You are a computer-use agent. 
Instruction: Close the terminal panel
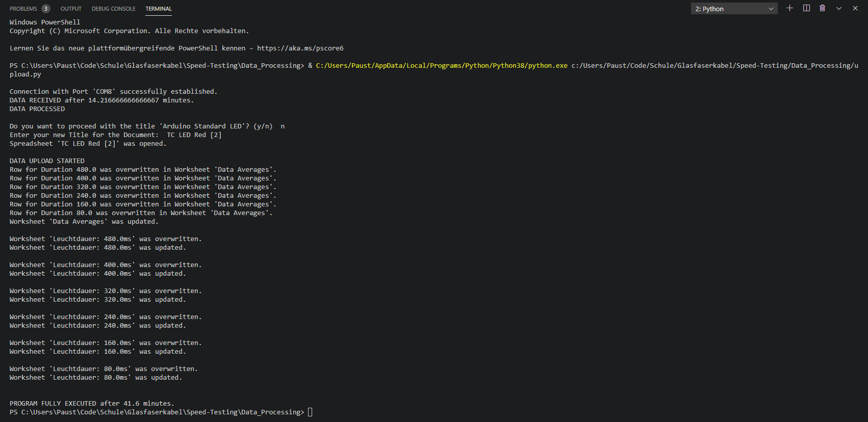pos(855,8)
